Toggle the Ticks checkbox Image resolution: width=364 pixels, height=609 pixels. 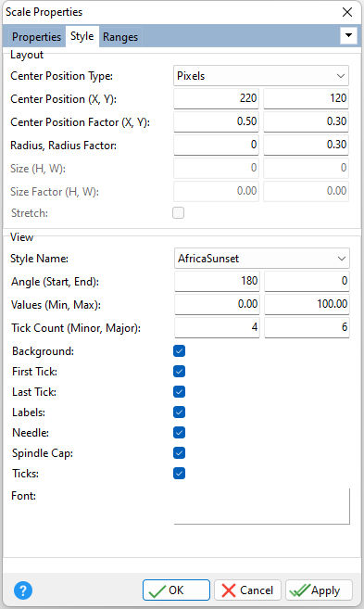click(x=179, y=473)
